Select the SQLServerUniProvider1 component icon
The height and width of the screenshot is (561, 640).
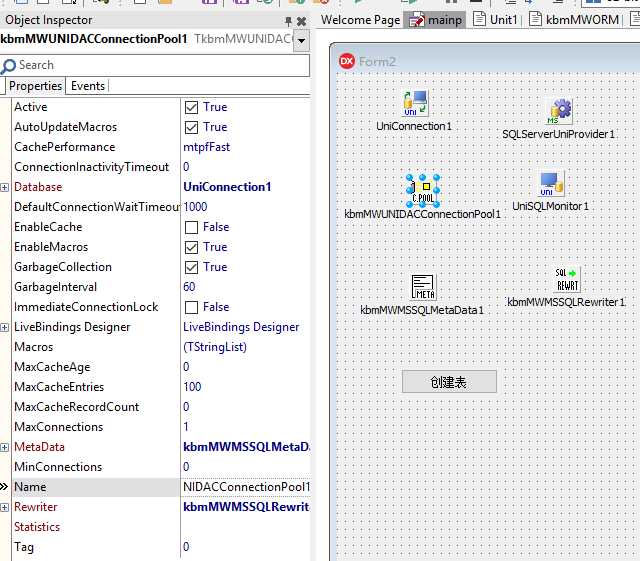[x=560, y=111]
